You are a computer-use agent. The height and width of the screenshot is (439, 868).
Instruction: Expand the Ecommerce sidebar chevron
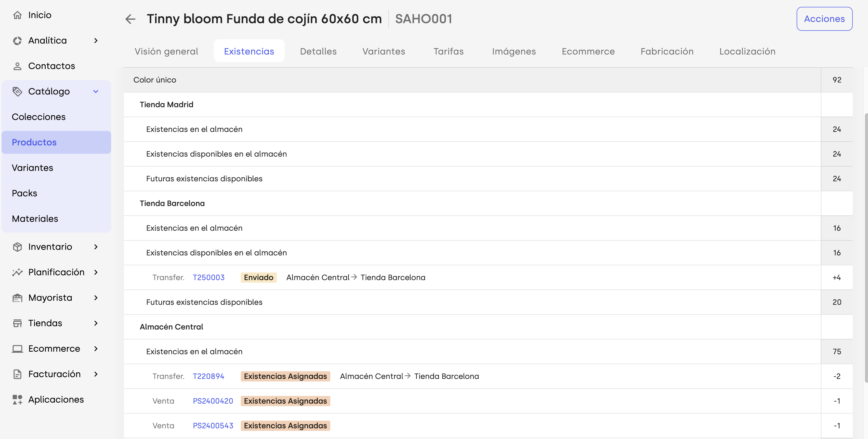click(96, 349)
